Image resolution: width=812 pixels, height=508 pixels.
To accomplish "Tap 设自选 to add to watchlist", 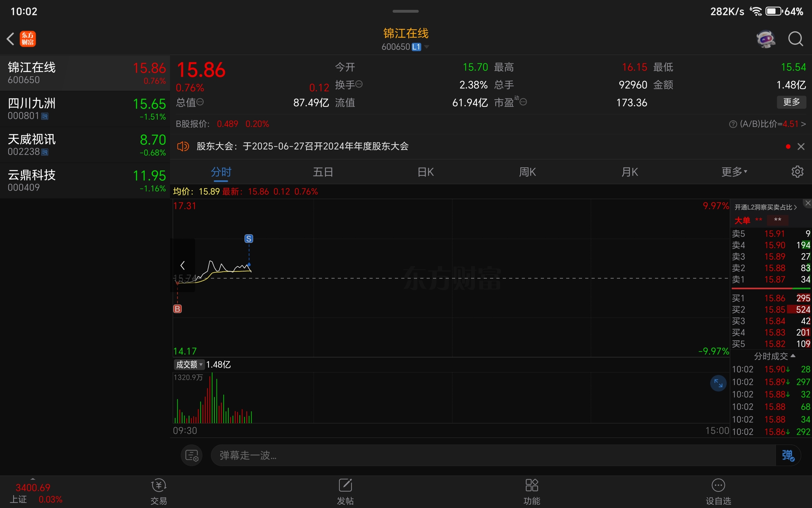I will 718,492.
